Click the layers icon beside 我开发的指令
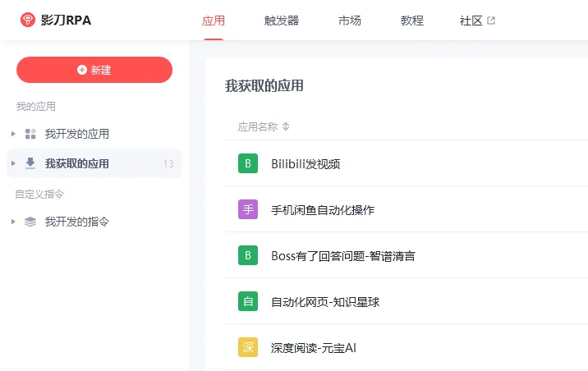This screenshot has width=588, height=371. point(30,222)
